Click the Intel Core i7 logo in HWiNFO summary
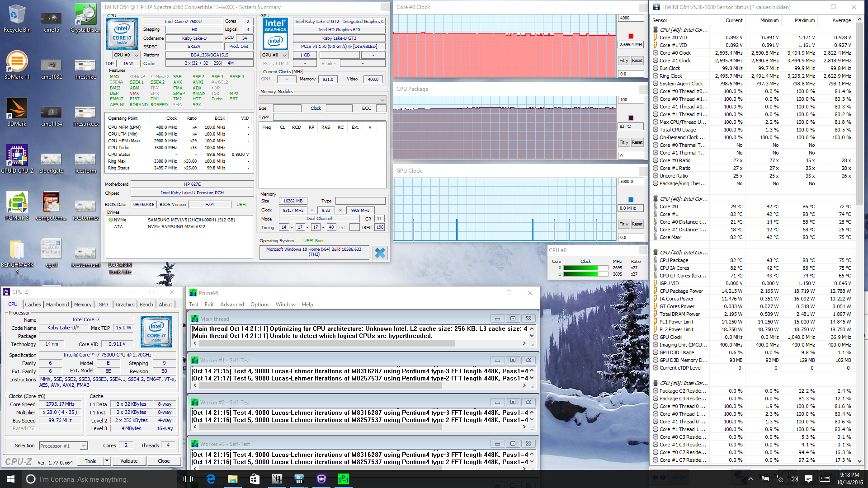This screenshot has width=868, height=488. (122, 34)
